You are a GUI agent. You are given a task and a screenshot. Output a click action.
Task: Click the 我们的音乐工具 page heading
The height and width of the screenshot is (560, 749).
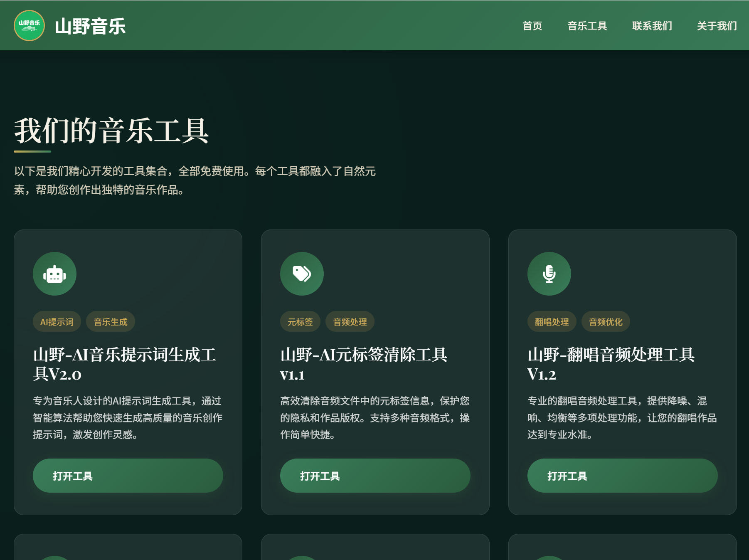(x=111, y=131)
